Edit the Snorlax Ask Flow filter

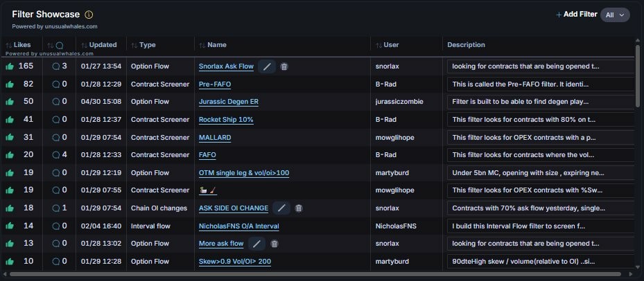pyautogui.click(x=268, y=66)
